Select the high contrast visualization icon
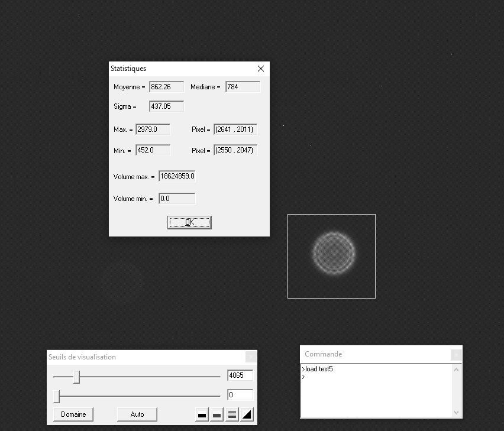 coord(201,414)
